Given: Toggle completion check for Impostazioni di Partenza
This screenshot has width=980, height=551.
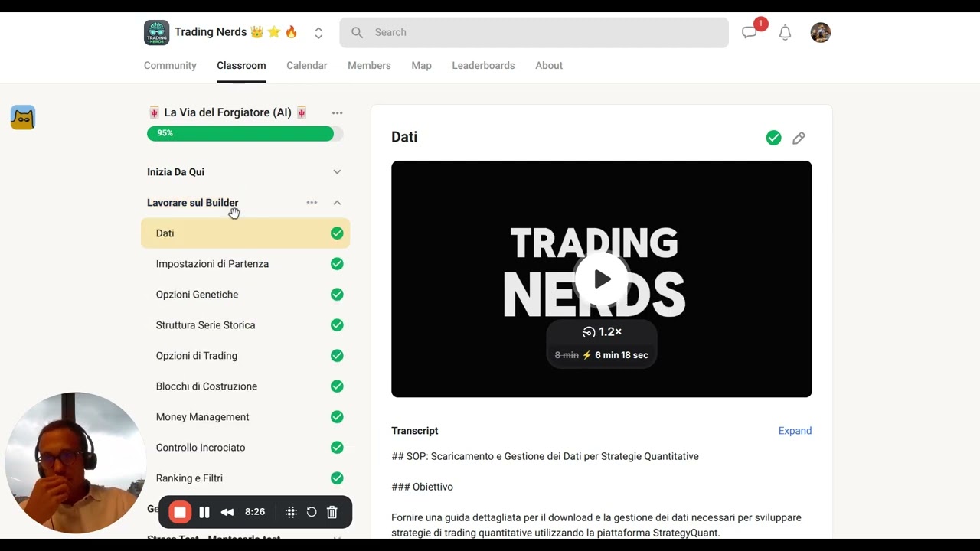Looking at the screenshot, I should click(x=337, y=264).
